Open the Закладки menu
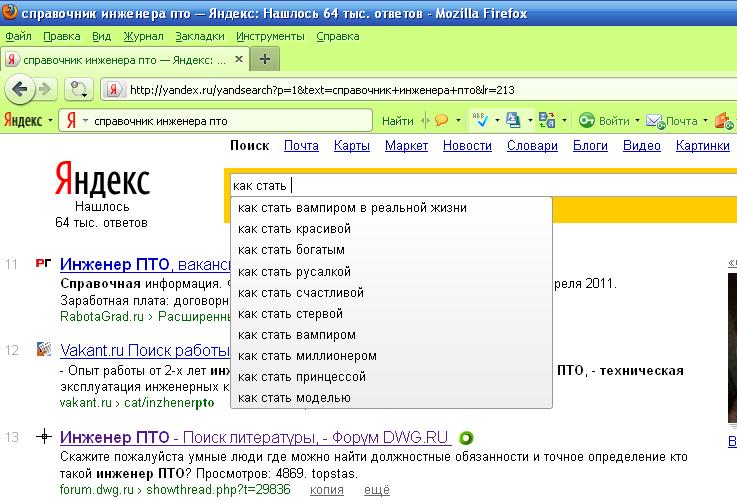 [200, 36]
